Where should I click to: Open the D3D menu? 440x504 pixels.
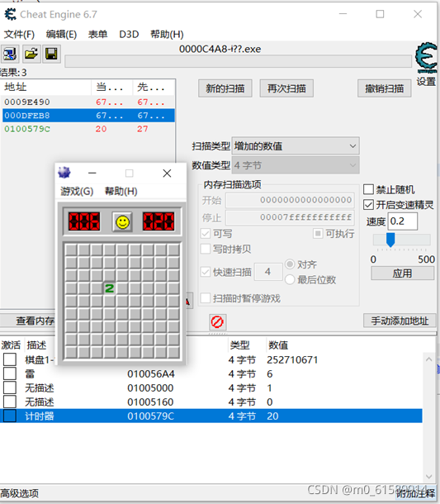click(129, 34)
